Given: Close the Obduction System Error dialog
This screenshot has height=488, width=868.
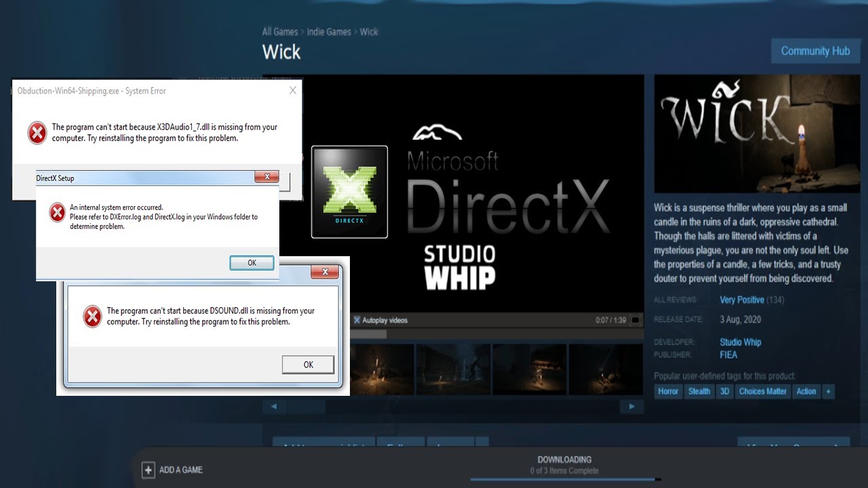Looking at the screenshot, I should 293,90.
